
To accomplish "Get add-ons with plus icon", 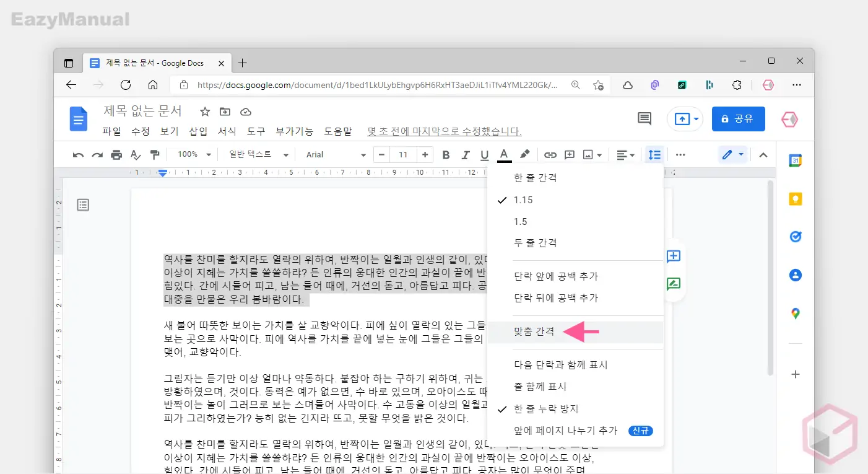I will click(x=796, y=374).
